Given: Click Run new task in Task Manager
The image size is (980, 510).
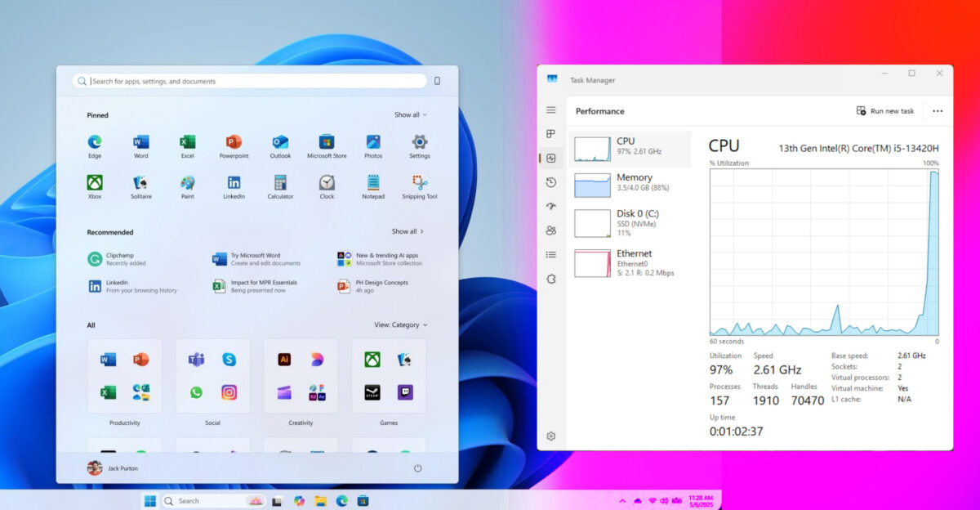Looking at the screenshot, I should click(885, 111).
